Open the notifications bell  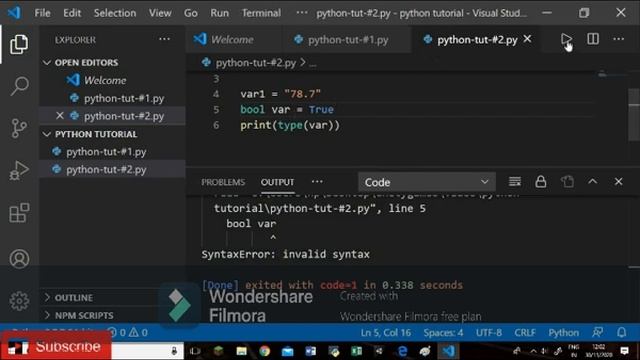(621, 333)
